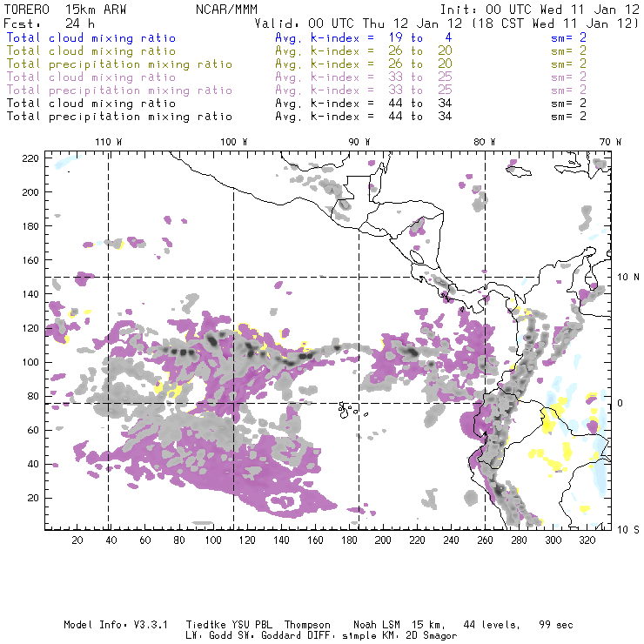This screenshot has width=644, height=644.
Task: Select the "90 W" longitude label
Action: (359, 142)
